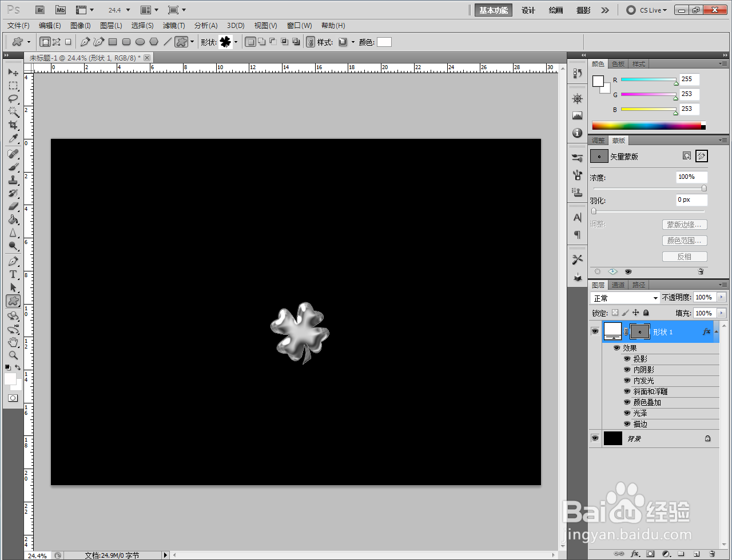Open the 填充 slider arrow

(x=721, y=313)
